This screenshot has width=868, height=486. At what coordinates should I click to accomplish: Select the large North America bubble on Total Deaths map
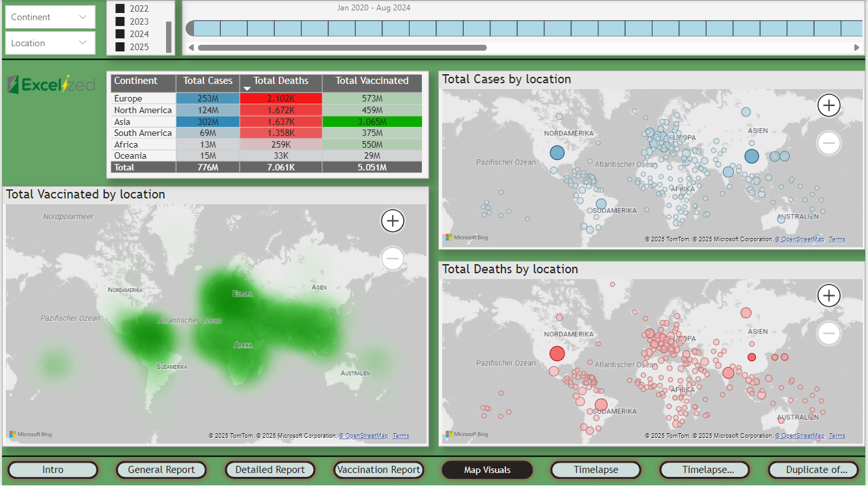557,353
